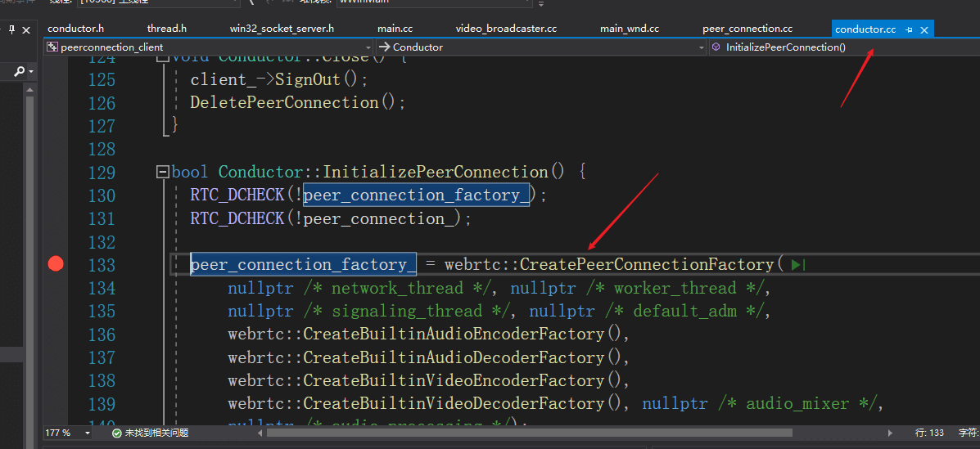
Task: Open the Conductor class scope dropdown
Action: (x=542, y=47)
